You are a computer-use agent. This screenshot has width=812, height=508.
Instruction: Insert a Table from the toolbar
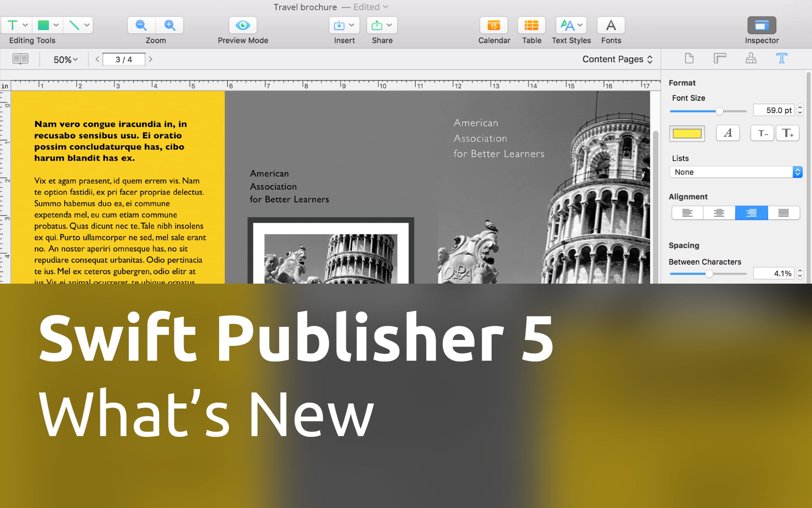(532, 25)
